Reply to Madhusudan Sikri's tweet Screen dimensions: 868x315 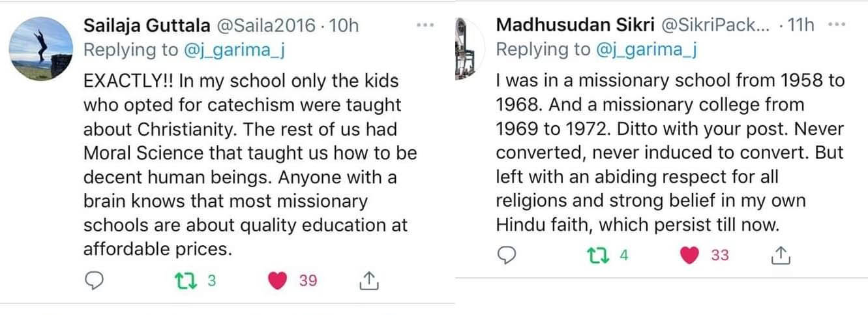click(507, 256)
